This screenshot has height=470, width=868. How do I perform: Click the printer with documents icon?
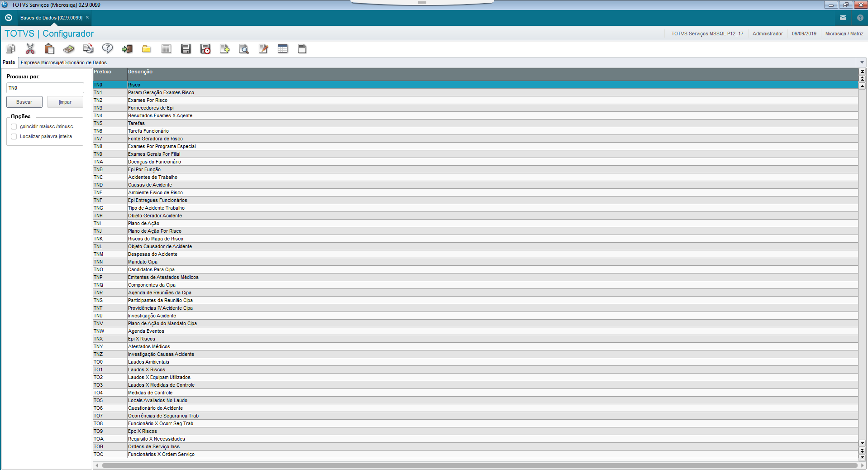click(x=88, y=49)
